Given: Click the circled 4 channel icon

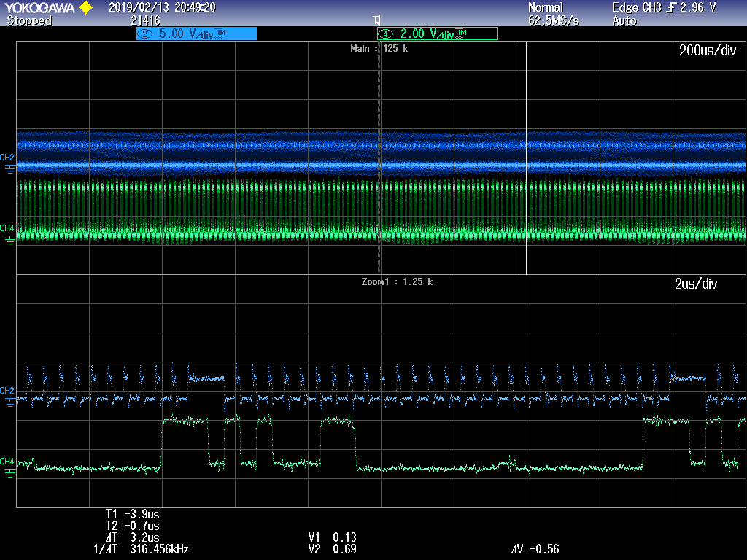Looking at the screenshot, I should tap(385, 34).
